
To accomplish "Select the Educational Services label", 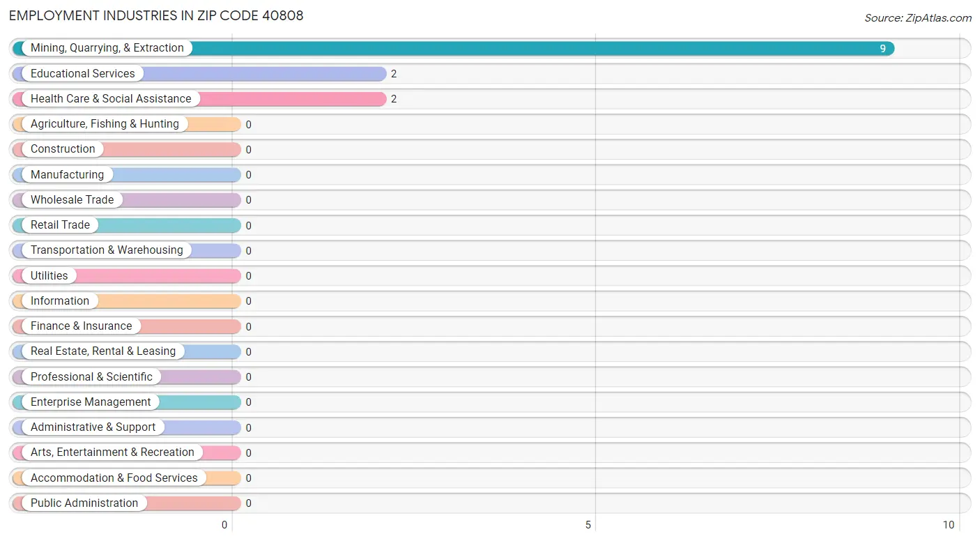I will point(83,73).
